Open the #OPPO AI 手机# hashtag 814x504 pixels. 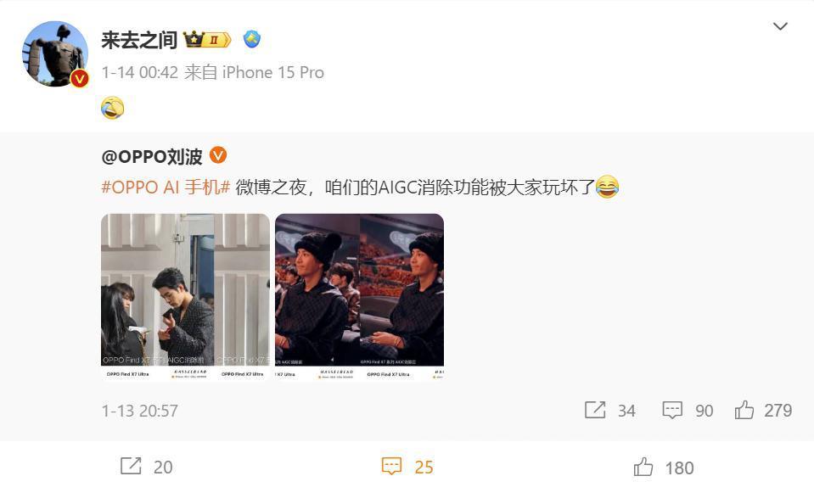[x=166, y=187]
